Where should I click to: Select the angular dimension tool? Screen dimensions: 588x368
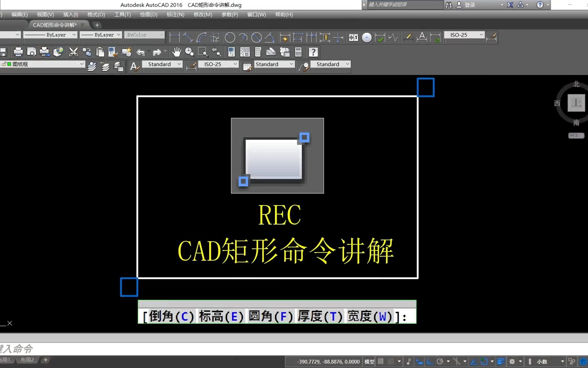[x=270, y=38]
